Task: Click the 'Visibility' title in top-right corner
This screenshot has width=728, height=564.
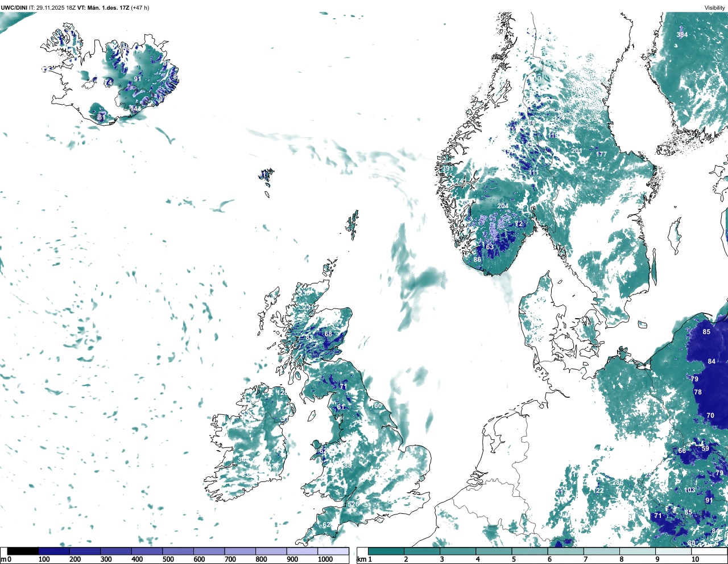Action: tap(715, 7)
